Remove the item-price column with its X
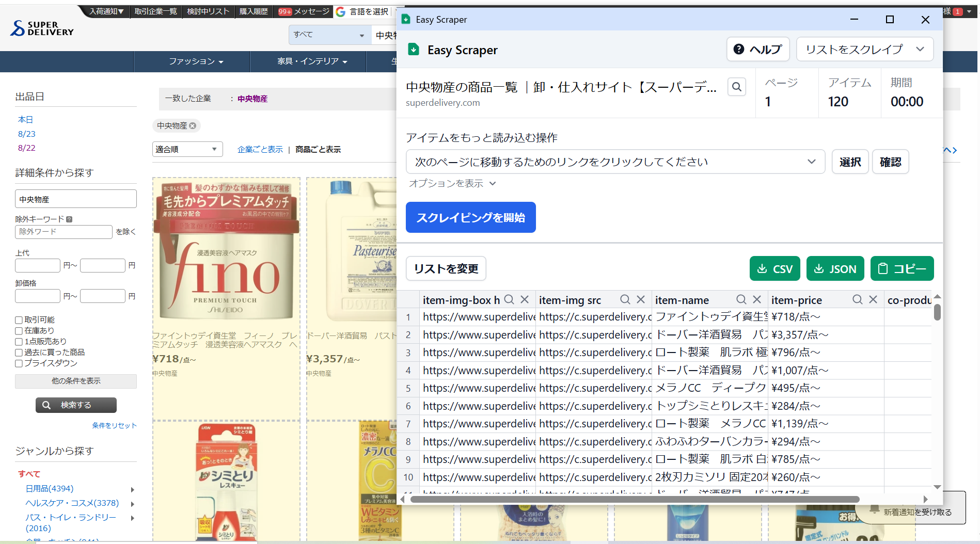Screen dimensions: 980x544 click(x=873, y=299)
